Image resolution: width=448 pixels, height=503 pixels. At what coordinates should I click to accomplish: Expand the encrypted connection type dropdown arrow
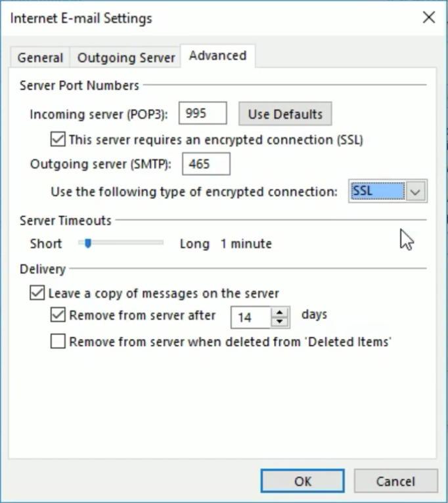point(416,191)
